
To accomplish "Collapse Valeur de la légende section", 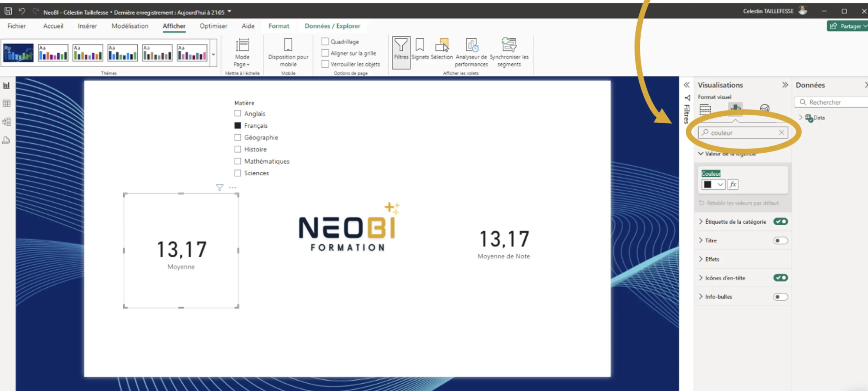I will (700, 154).
